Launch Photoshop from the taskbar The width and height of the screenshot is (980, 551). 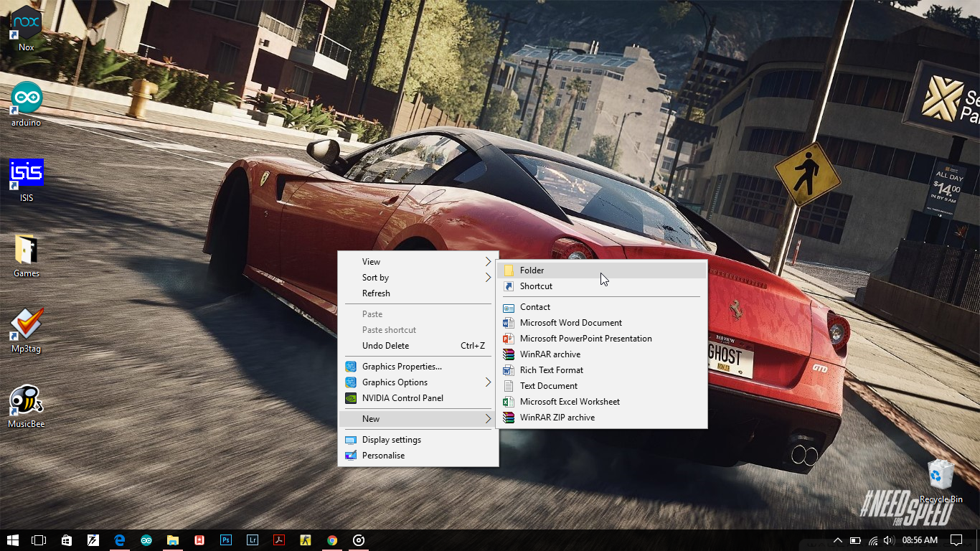pyautogui.click(x=226, y=540)
